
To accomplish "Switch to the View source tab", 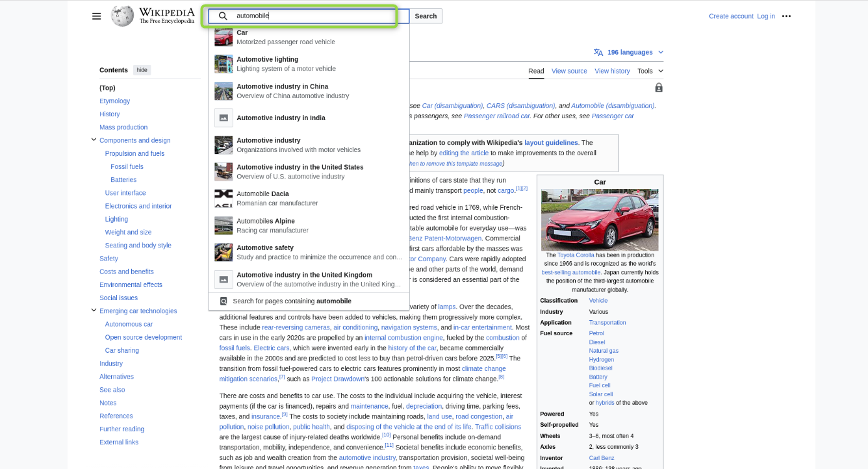I will click(569, 71).
